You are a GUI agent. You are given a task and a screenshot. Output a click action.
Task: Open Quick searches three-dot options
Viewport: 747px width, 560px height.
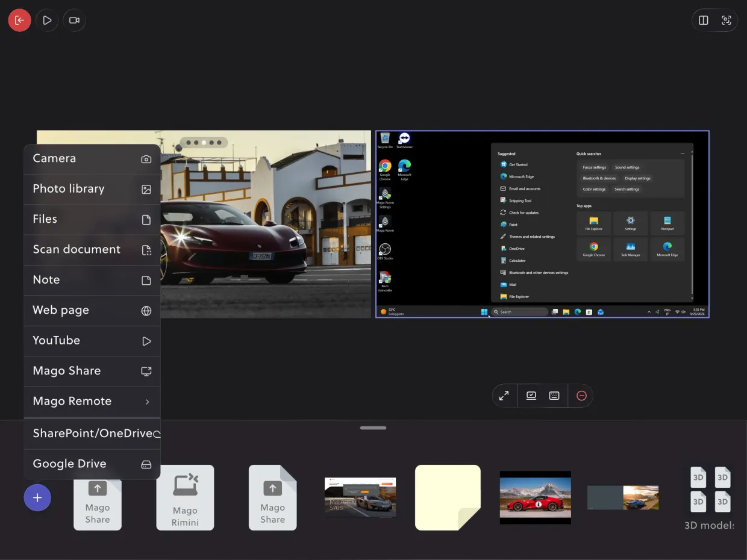coord(683,154)
